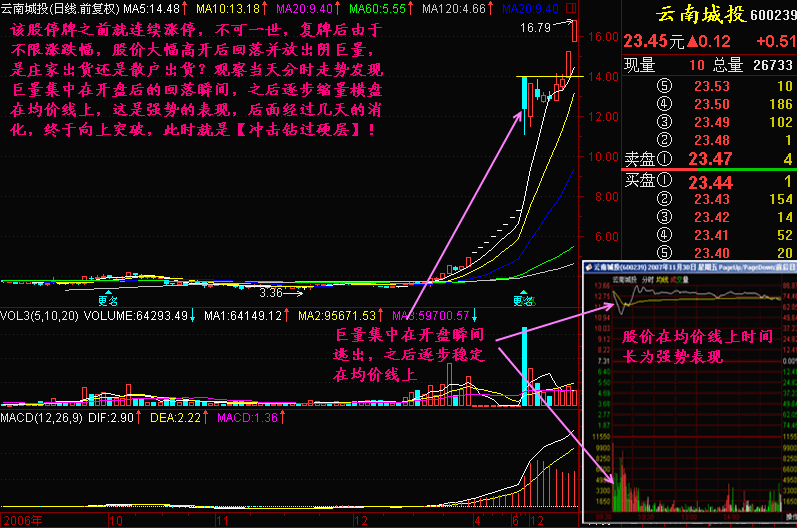Viewport: 797px width, 528px height.
Task: Click the right 更名 marker near December
Action: point(523,299)
